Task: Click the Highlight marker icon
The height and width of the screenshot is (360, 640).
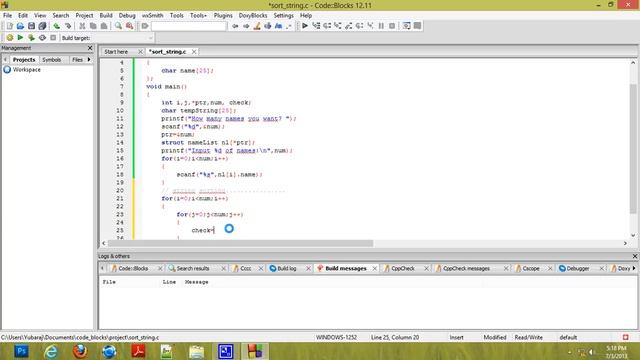Action: pyautogui.click(x=257, y=26)
